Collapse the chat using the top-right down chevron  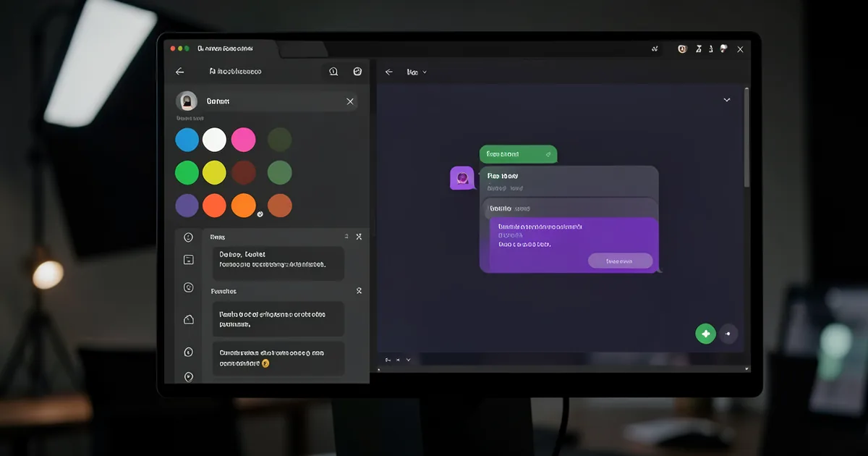point(727,100)
